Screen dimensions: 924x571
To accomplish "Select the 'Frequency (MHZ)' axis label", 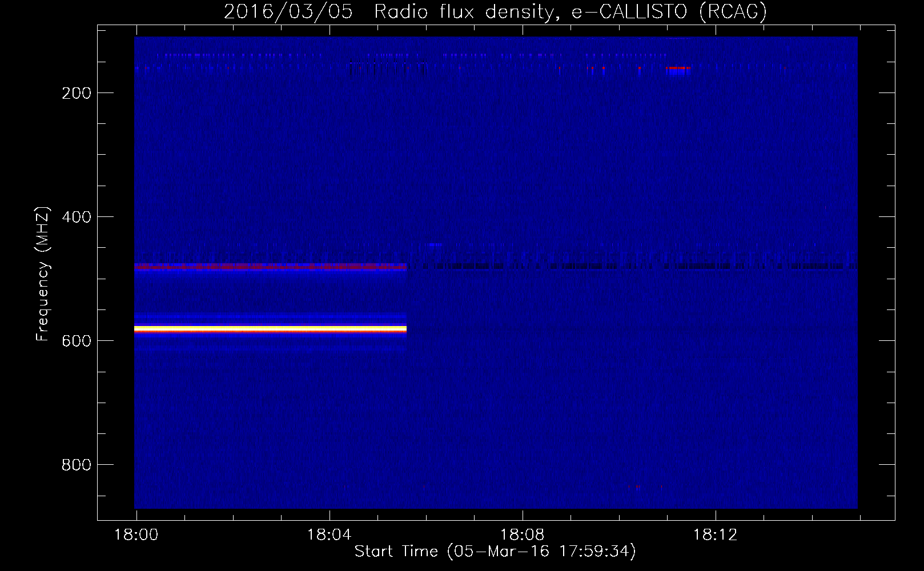I will tap(42, 274).
